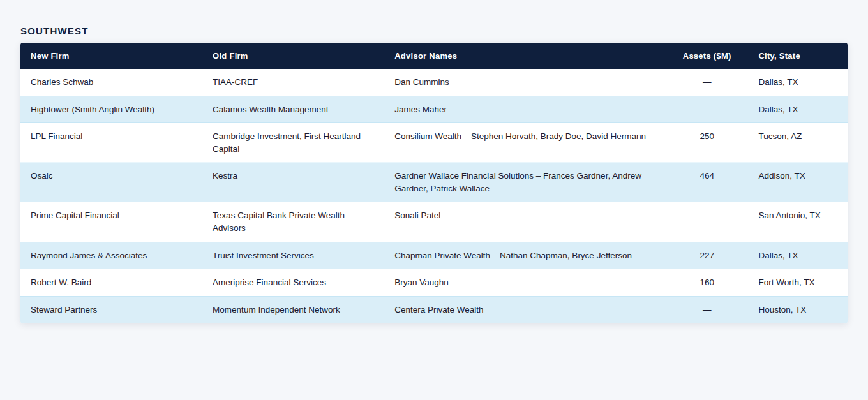The width and height of the screenshot is (868, 400).
Task: Click the LPL Financial firm name
Action: click(x=57, y=137)
